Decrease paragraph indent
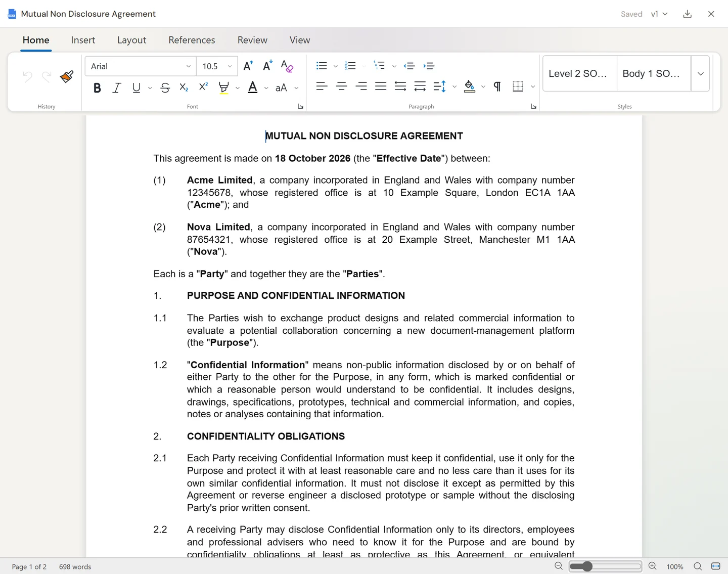Image resolution: width=728 pixels, height=574 pixels. [409, 66]
